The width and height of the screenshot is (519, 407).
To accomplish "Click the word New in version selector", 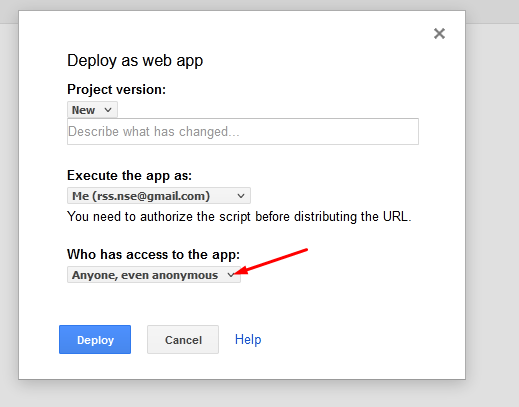I will 83,110.
